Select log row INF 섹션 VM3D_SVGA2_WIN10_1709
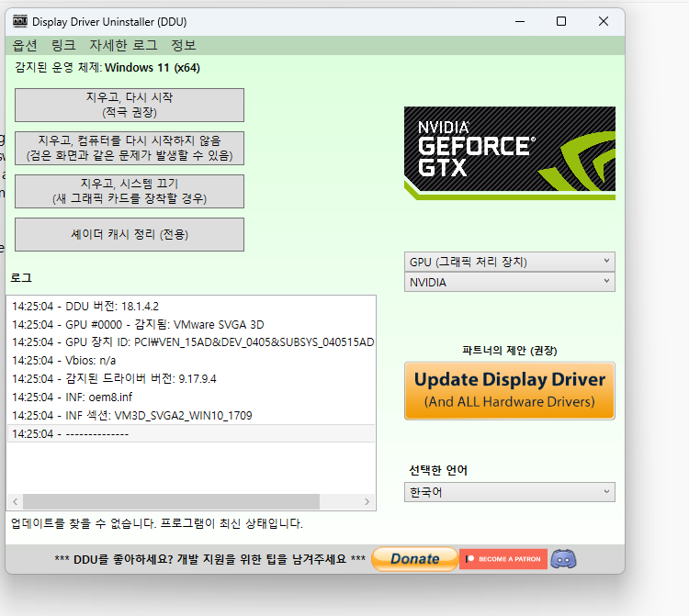This screenshot has width=689, height=616. click(x=191, y=415)
